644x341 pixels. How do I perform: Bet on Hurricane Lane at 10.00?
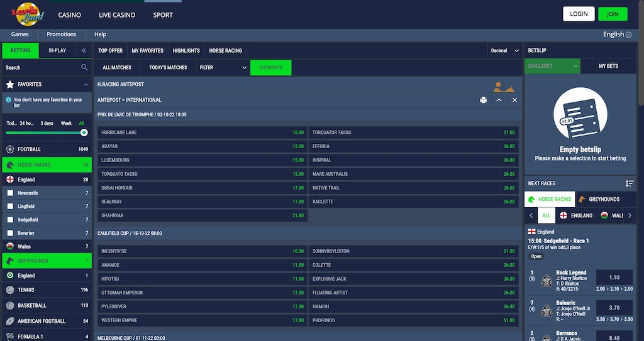(x=203, y=133)
